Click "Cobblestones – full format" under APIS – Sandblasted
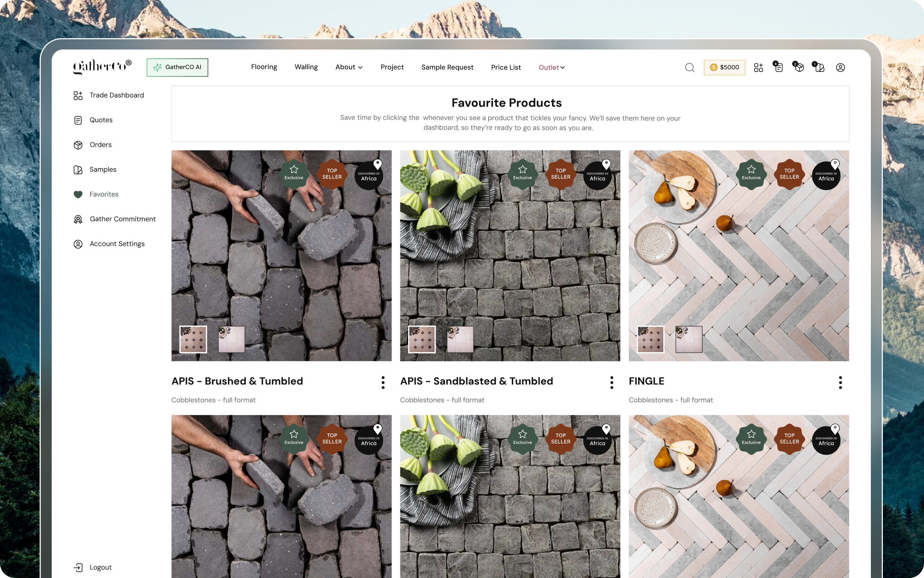Screen dimensions: 924x578 coord(442,400)
